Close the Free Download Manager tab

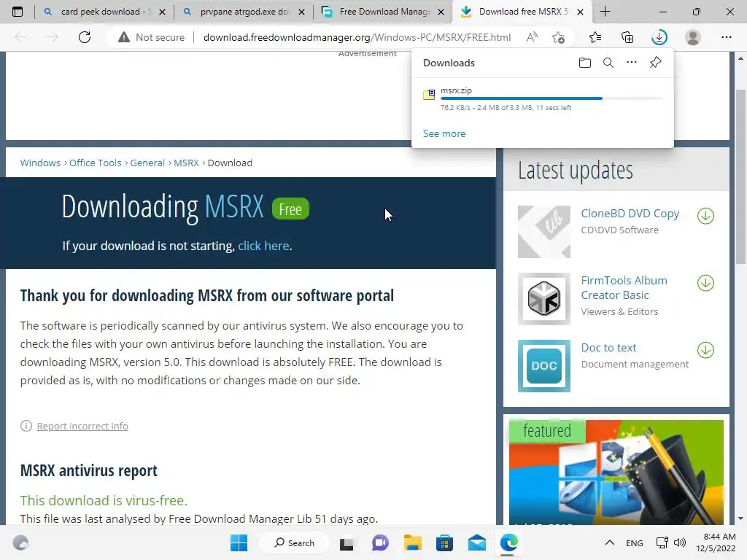pyautogui.click(x=441, y=12)
